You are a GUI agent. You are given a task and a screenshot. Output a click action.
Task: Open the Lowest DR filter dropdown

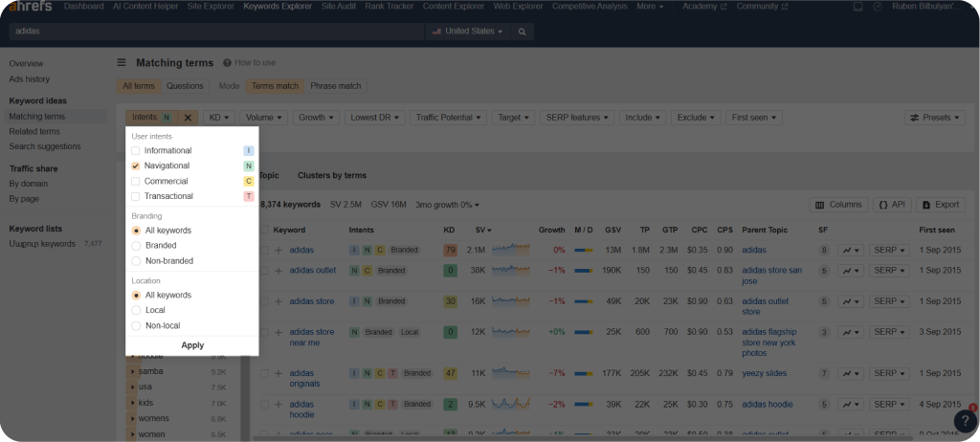[x=374, y=118]
